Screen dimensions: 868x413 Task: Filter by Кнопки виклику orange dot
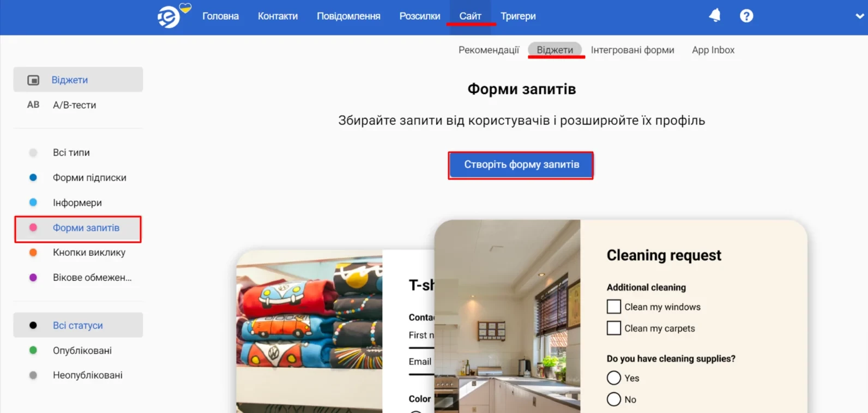point(33,253)
